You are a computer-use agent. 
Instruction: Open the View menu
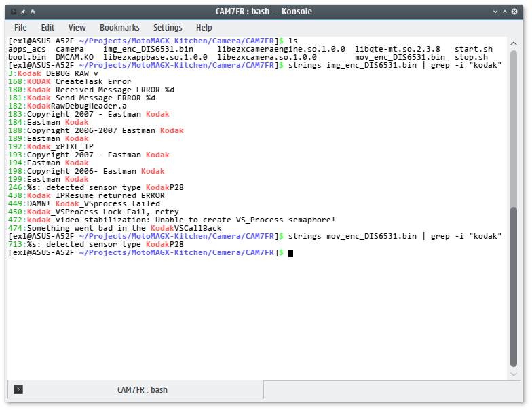pos(77,27)
